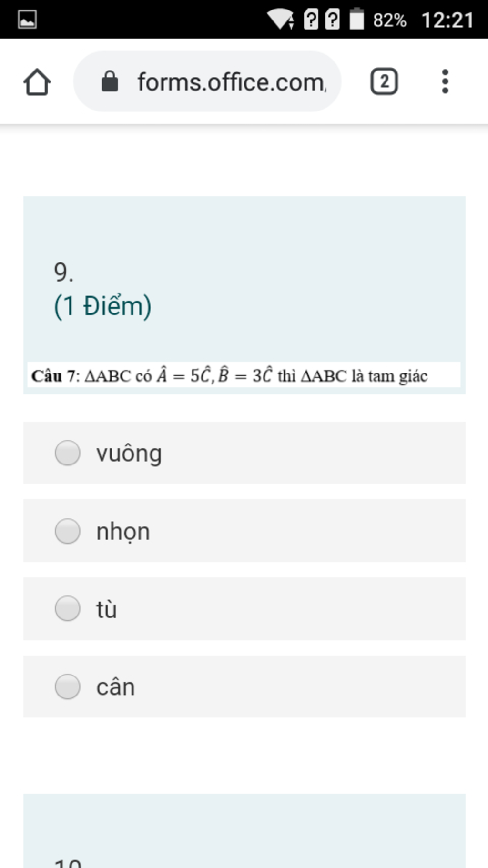Tap the picture notification icon
Image resolution: width=488 pixels, height=868 pixels.
coord(27,20)
